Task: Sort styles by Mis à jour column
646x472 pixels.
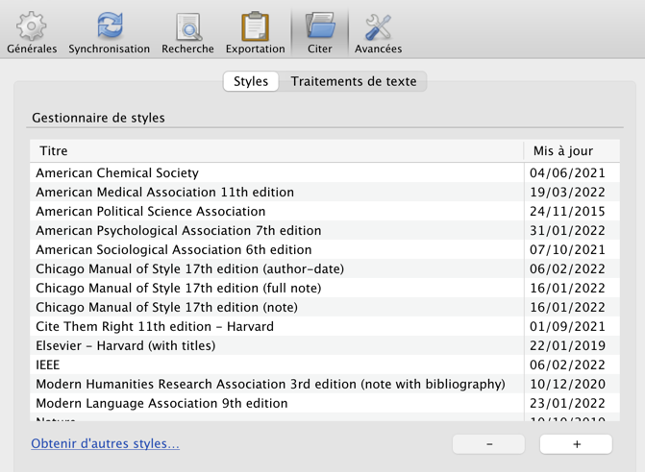Action: 563,151
